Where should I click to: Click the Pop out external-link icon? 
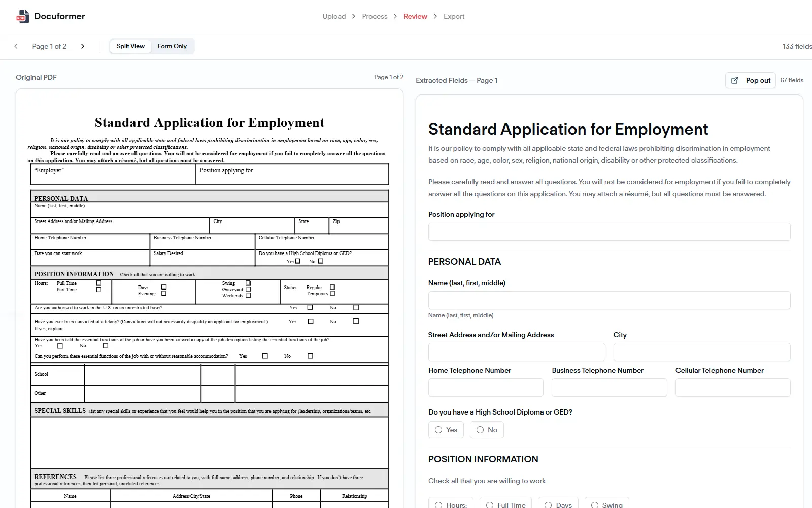point(734,80)
